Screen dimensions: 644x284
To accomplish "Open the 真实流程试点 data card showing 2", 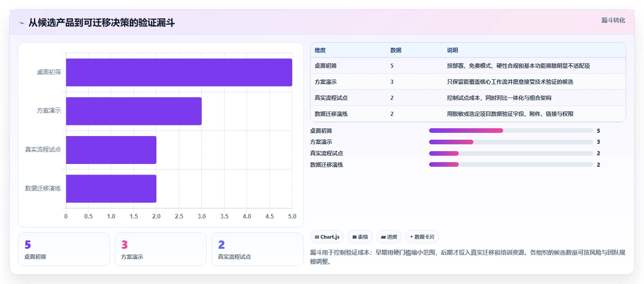I will pos(258,249).
